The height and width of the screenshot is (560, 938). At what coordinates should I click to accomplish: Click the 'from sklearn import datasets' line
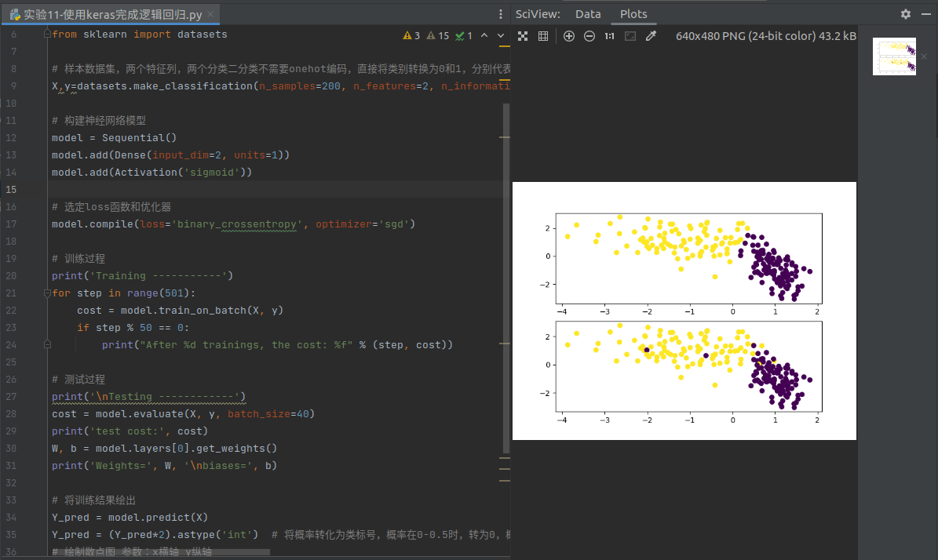point(140,34)
